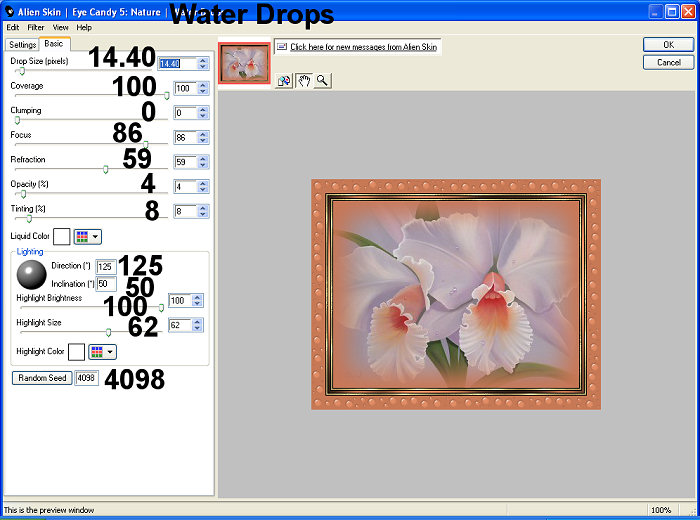Click the Focus value field
Screen dimensions: 700x520
click(185, 137)
